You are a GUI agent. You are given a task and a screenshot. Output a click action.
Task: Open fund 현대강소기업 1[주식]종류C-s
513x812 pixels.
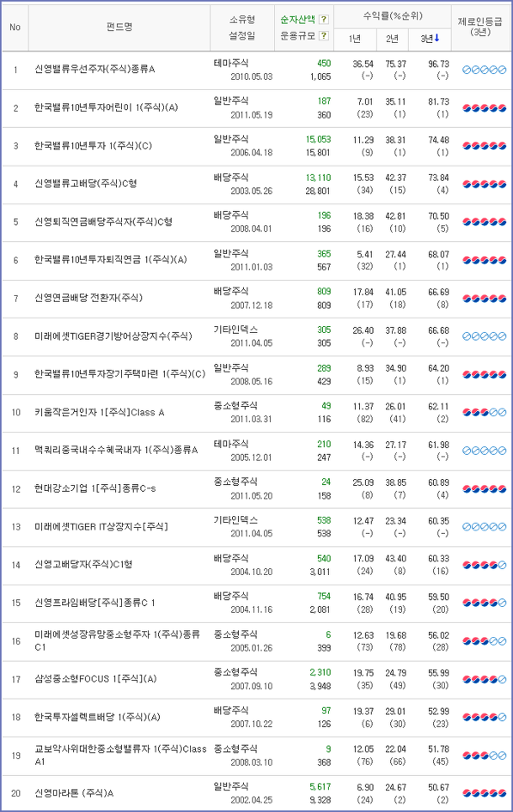pyautogui.click(x=95, y=489)
